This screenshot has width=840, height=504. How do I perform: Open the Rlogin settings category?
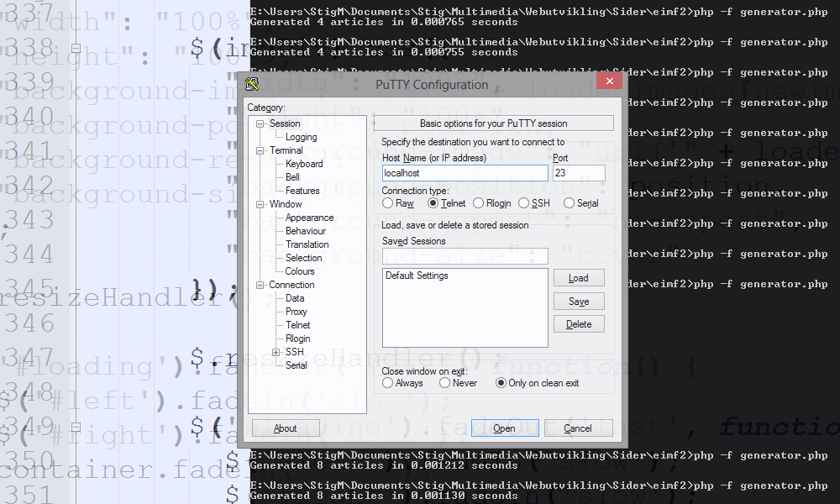[x=298, y=339]
